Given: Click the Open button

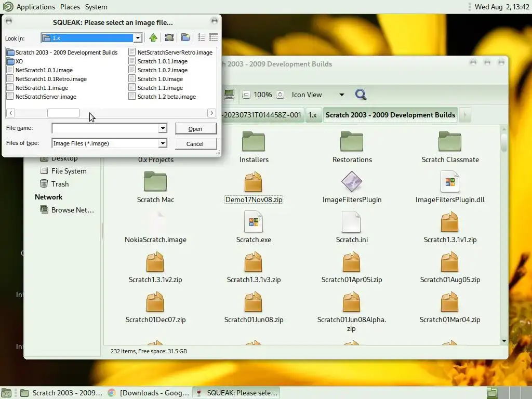Looking at the screenshot, I should click(195, 129).
